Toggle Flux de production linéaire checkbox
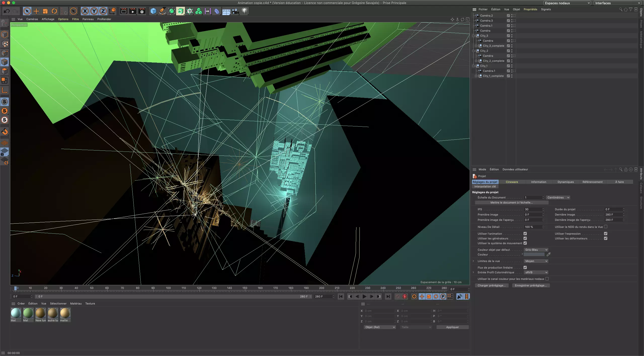This screenshot has height=356, width=644. (x=525, y=268)
